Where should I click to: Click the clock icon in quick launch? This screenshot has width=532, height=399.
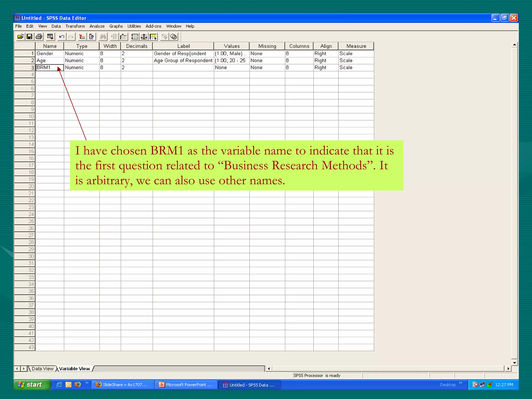pos(68,384)
